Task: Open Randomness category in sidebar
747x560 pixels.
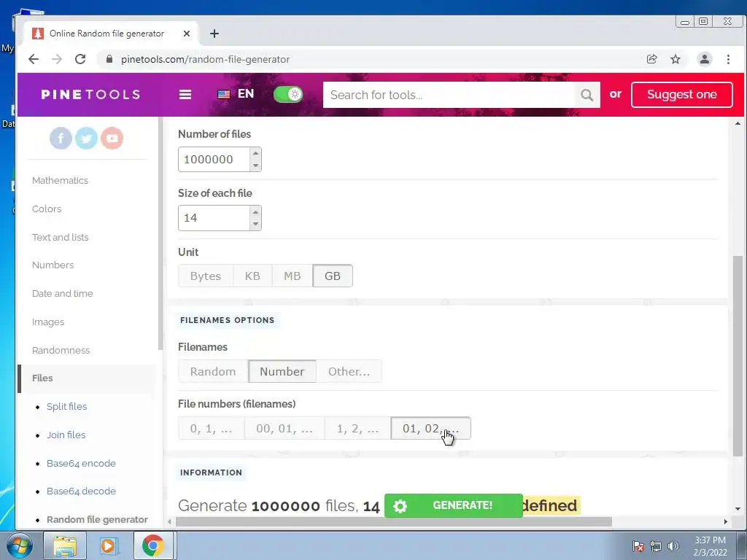Action: [61, 351]
